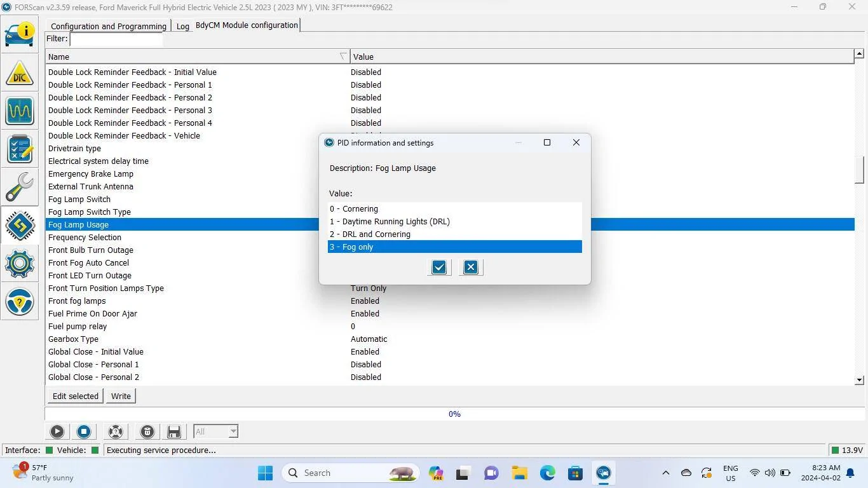Show hidden system tray icons
The width and height of the screenshot is (868, 488).
[666, 473]
